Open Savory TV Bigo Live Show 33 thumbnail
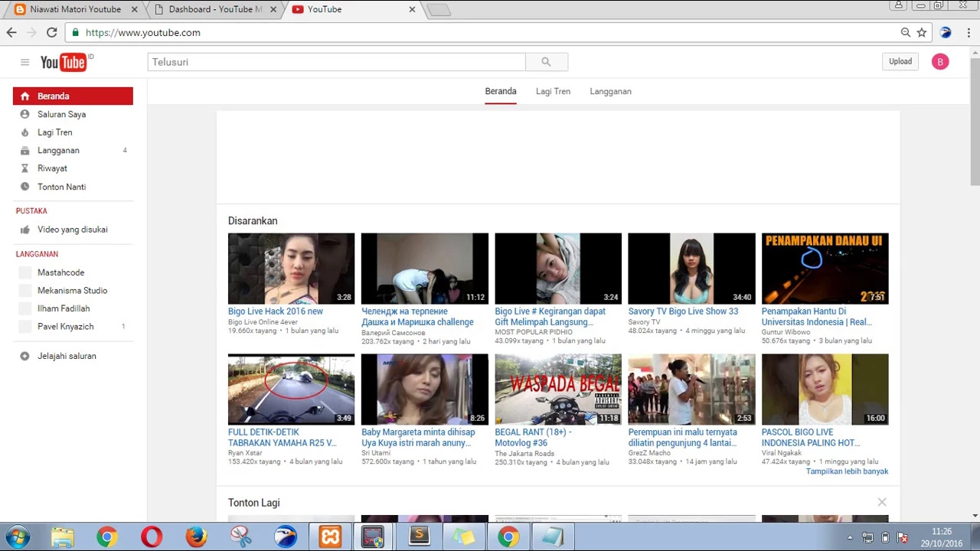The height and width of the screenshot is (551, 980). click(x=691, y=269)
